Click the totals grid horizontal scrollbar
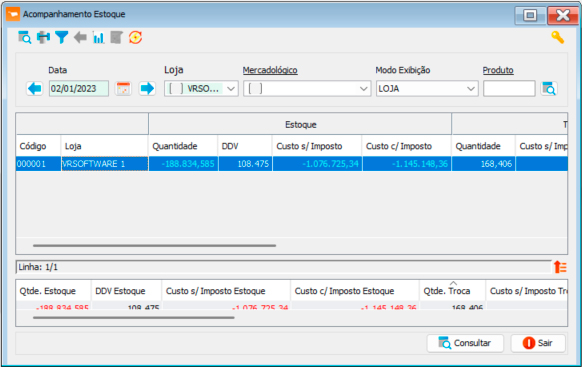This screenshot has width=582, height=367. (134, 318)
